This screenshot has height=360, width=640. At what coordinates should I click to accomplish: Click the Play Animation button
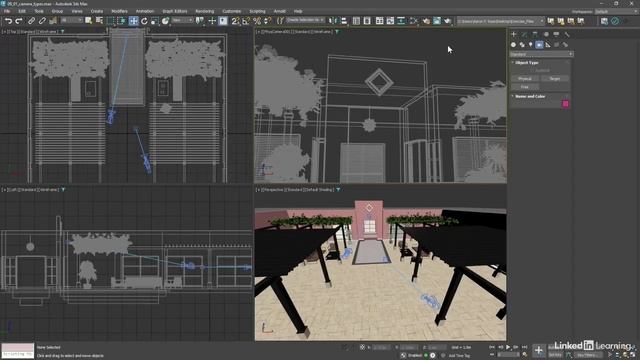[508, 347]
